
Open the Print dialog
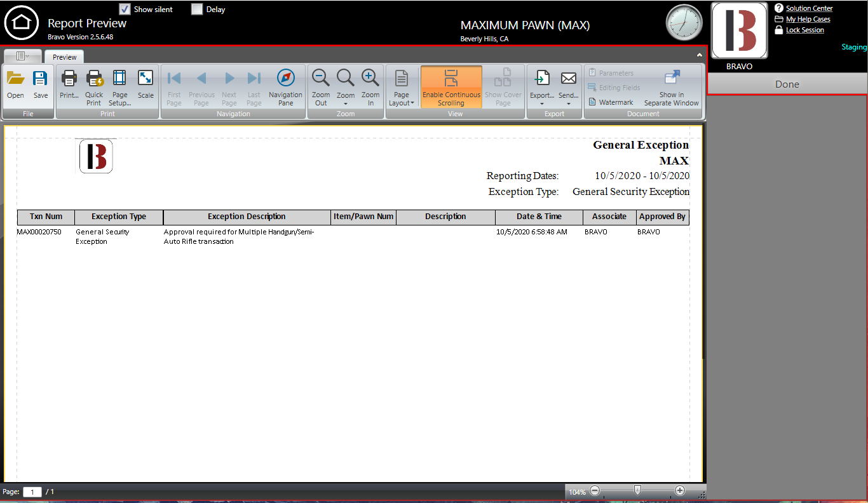point(69,85)
